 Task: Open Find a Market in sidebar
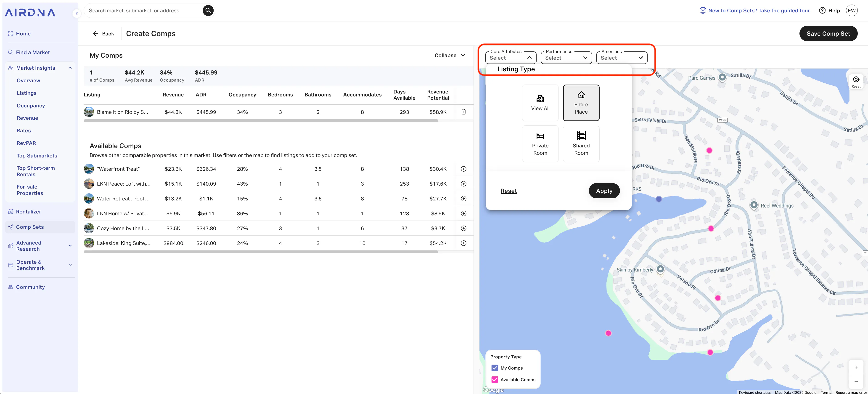coord(33,52)
